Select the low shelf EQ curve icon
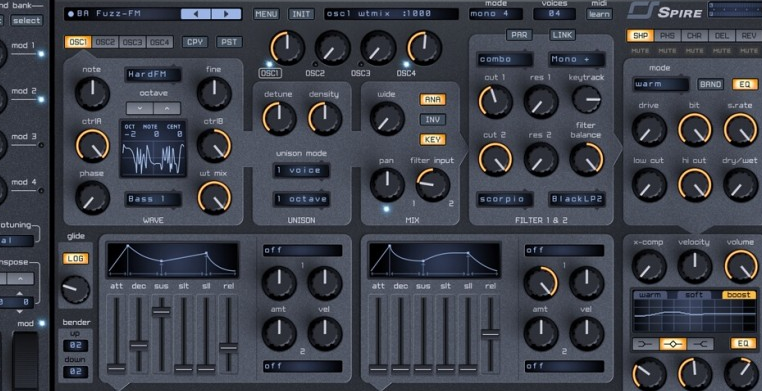 coord(645,344)
